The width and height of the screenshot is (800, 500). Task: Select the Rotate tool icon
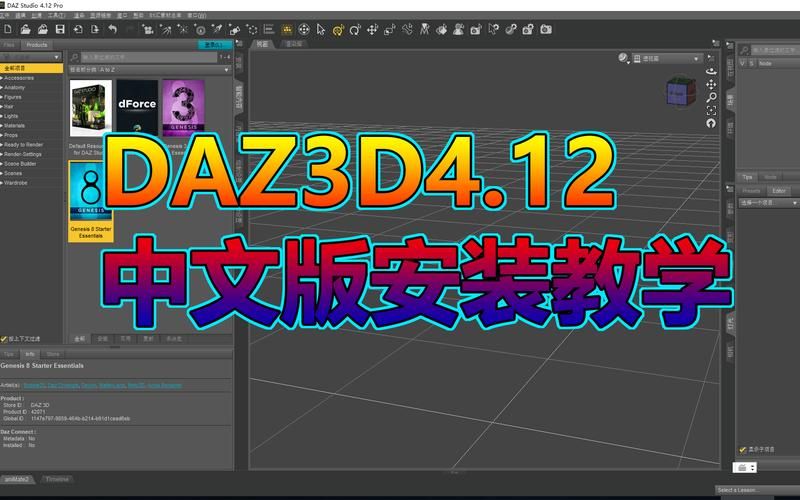pyautogui.click(x=355, y=30)
